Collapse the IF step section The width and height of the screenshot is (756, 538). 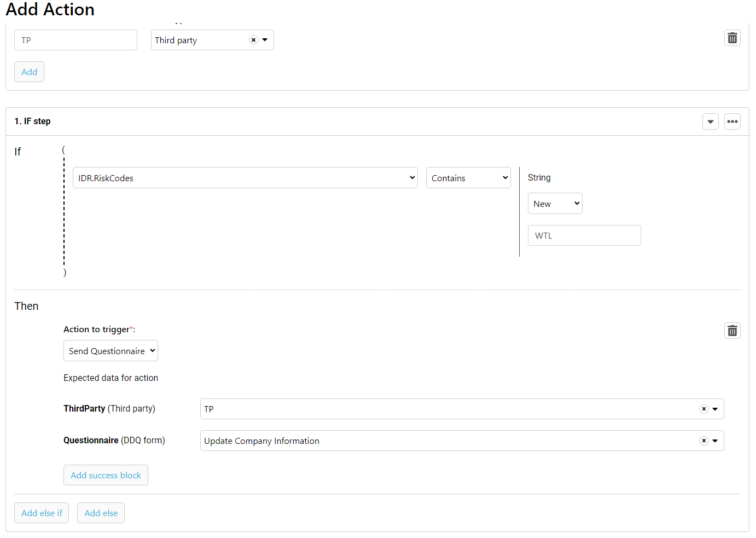710,121
